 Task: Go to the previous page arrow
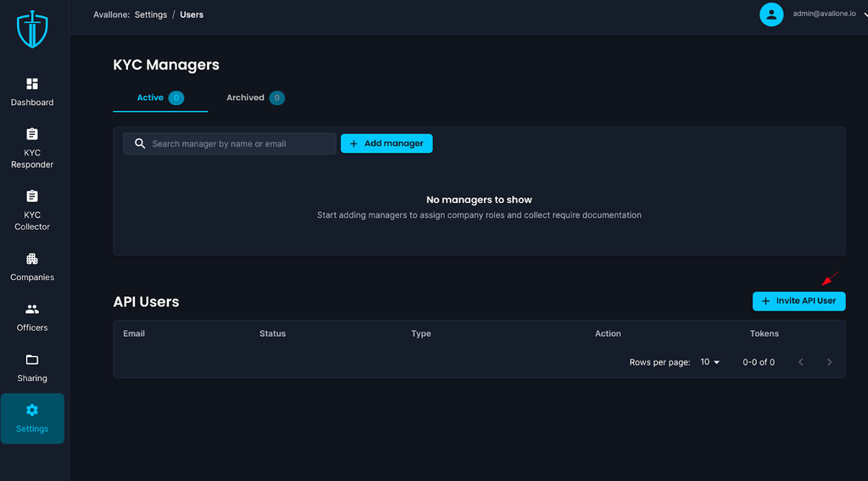tap(800, 362)
